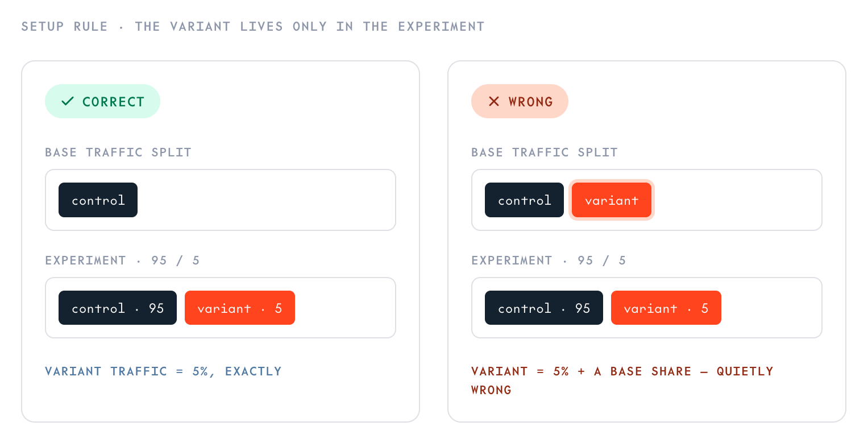Click control chip in right base traffic split
The image size is (868, 426).
pyautogui.click(x=524, y=200)
